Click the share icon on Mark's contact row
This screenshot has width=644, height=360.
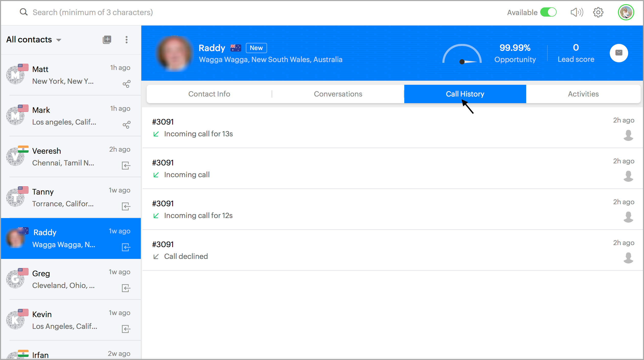tap(126, 125)
